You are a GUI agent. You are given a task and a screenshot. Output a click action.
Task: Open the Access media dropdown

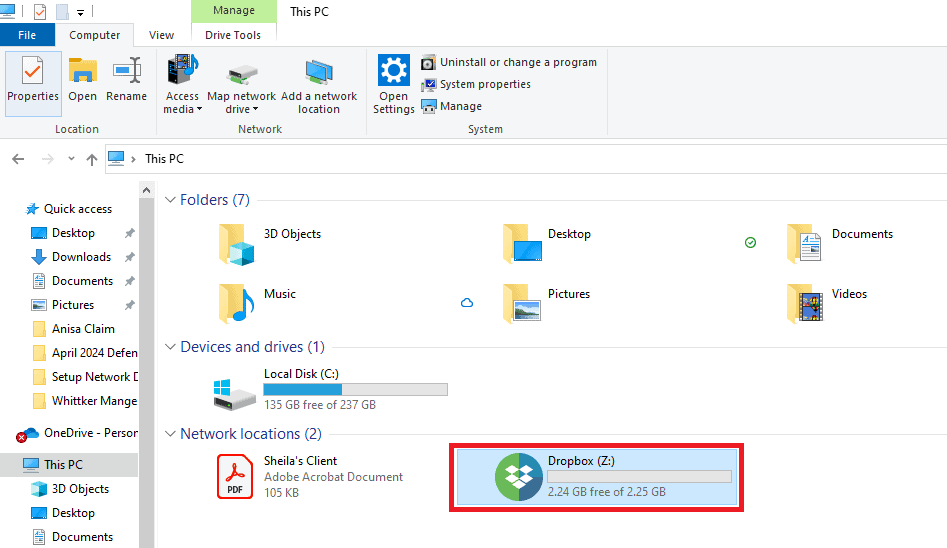[x=182, y=85]
